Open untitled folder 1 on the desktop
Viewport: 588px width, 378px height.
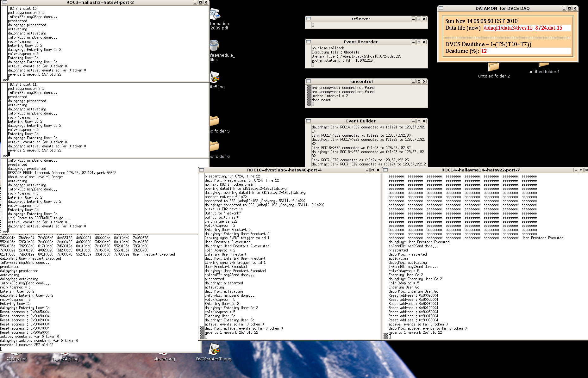[544, 65]
